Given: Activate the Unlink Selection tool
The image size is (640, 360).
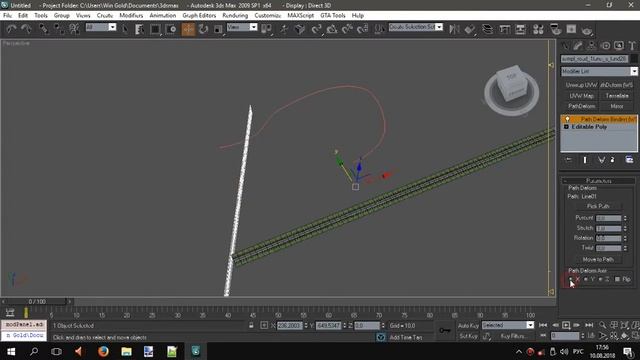Looking at the screenshot, I should point(59,29).
